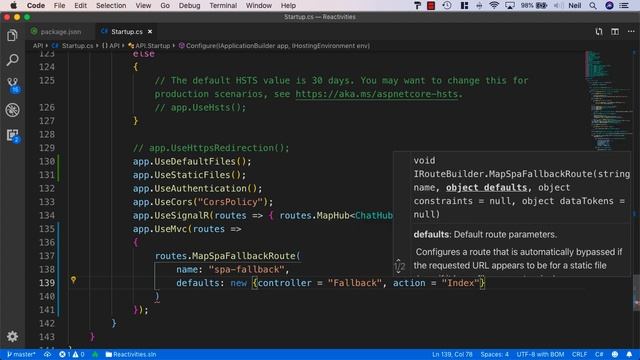Viewport: 640px width, 360px height.
Task: Open the Debug menu
Action: (x=189, y=5)
